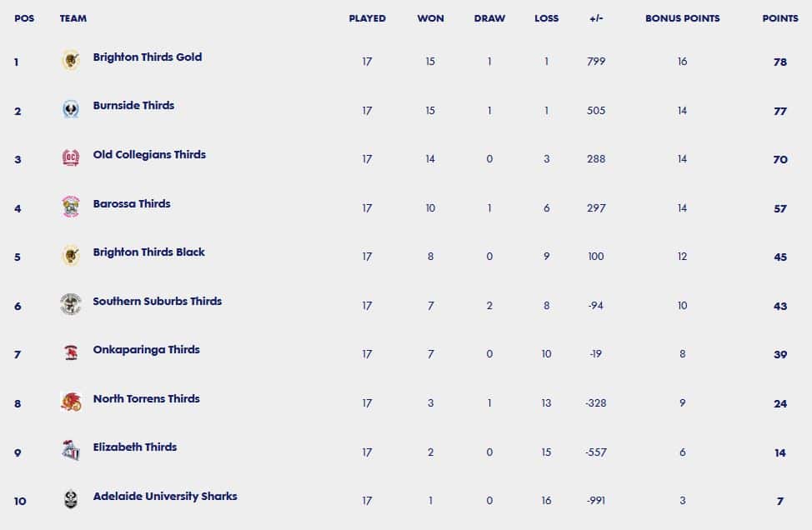812x530 pixels.
Task: Click the Adelaide University Sharks logo
Action: tap(71, 499)
